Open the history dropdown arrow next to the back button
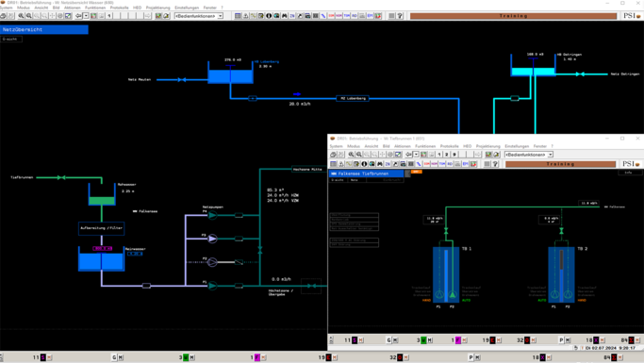The height and width of the screenshot is (363, 644). (x=86, y=16)
